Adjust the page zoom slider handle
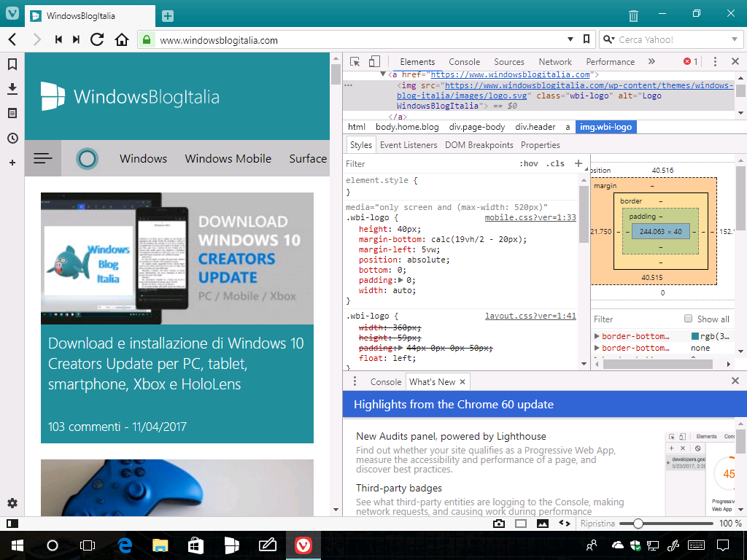 pos(638,524)
